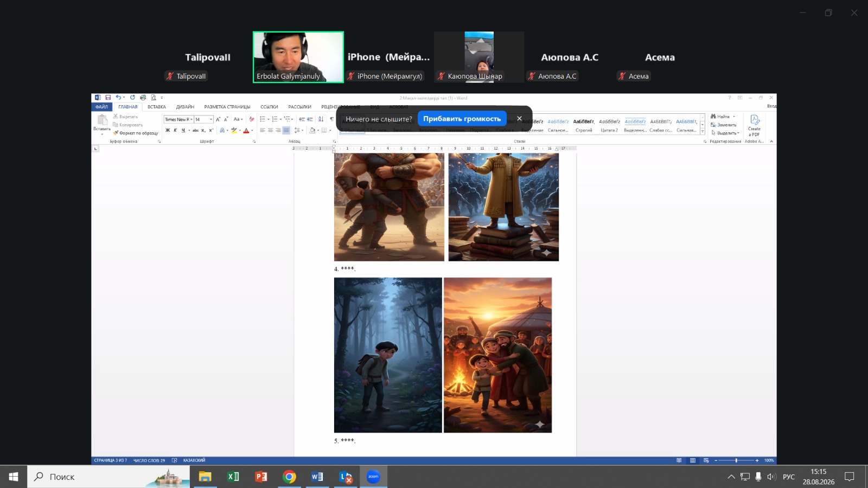
Task: Sort text alphabetically icon
Action: pos(321,119)
